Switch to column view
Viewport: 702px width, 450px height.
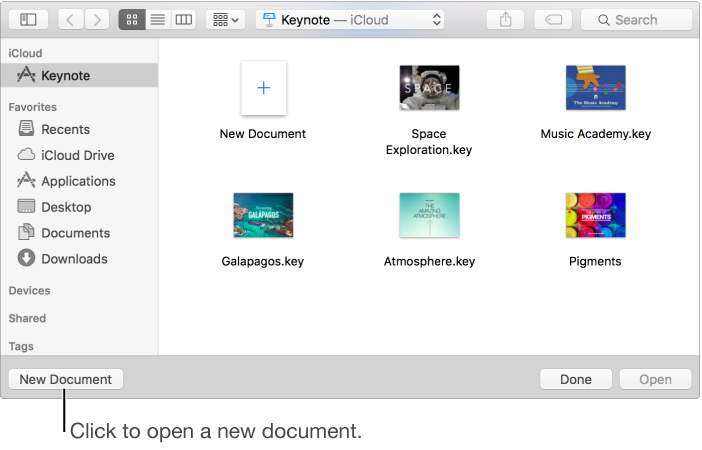(x=184, y=20)
